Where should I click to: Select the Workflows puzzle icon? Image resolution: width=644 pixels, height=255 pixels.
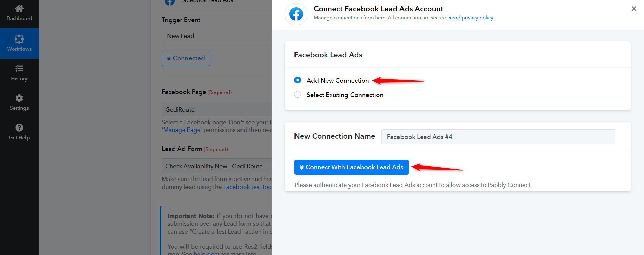[x=19, y=39]
